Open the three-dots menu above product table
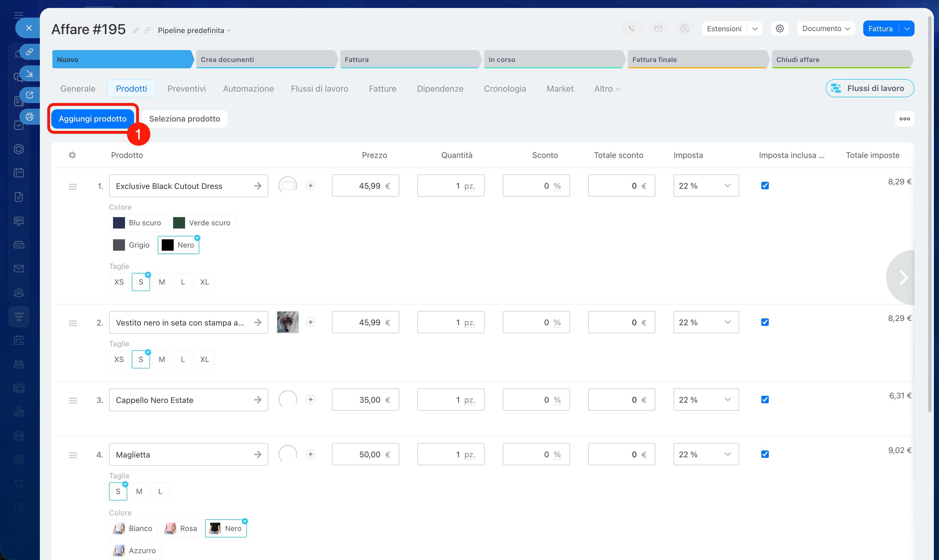Image resolution: width=939 pixels, height=560 pixels. [904, 119]
